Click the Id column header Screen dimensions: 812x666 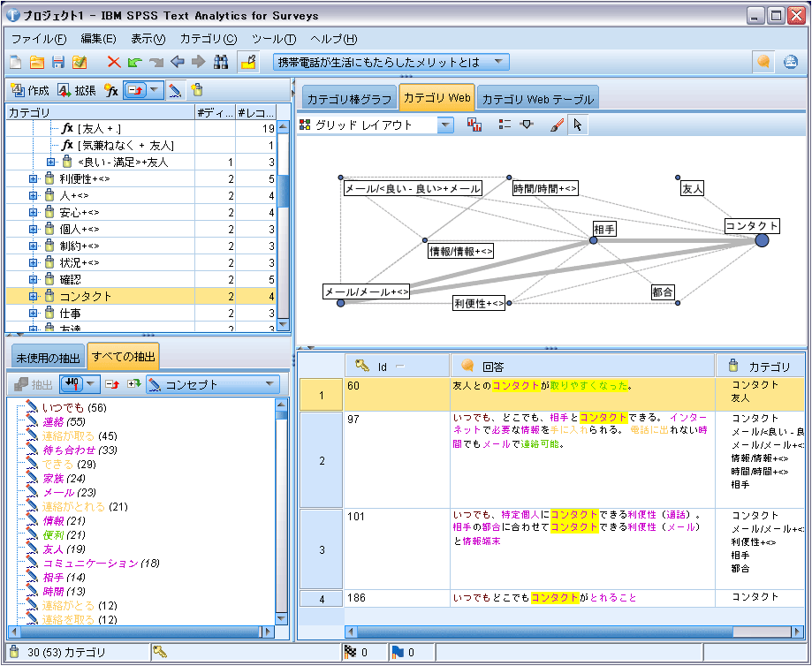(397, 367)
